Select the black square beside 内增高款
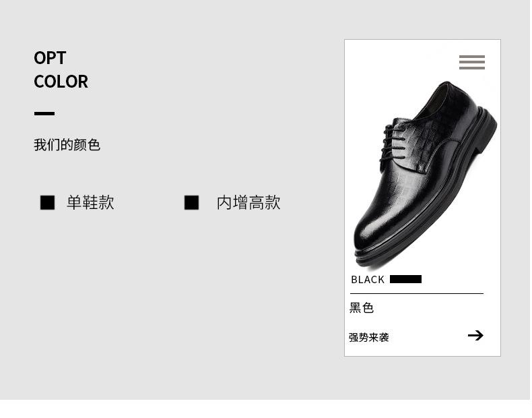This screenshot has width=532, height=418. point(191,202)
